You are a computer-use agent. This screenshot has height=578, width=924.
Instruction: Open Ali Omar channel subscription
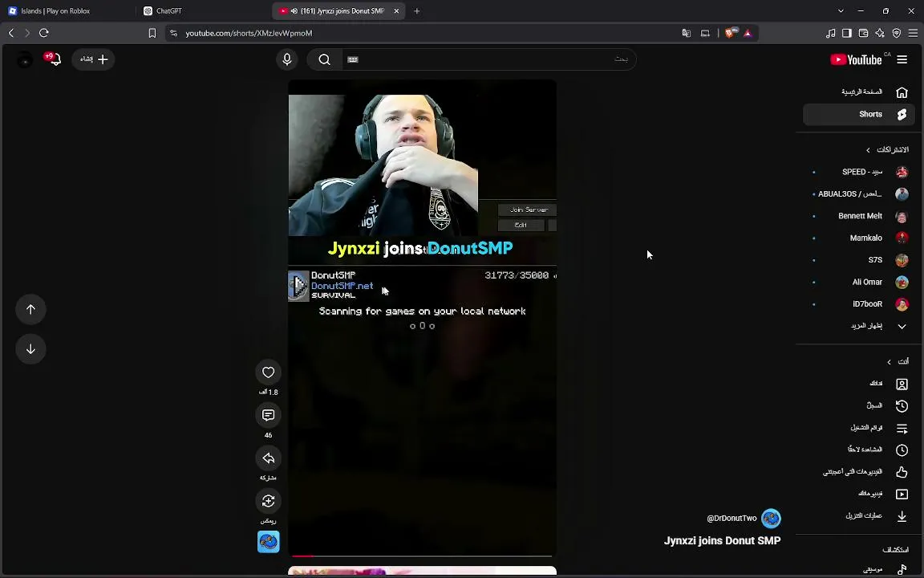point(859,282)
